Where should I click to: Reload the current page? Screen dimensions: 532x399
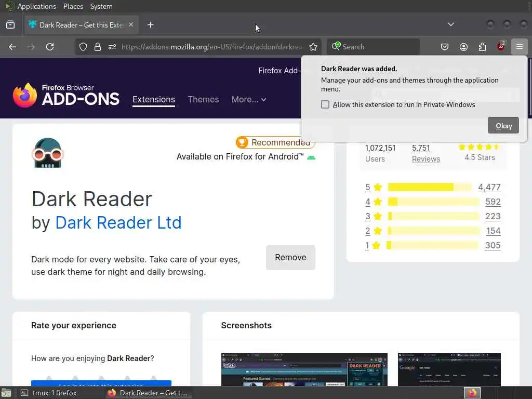[x=50, y=47]
